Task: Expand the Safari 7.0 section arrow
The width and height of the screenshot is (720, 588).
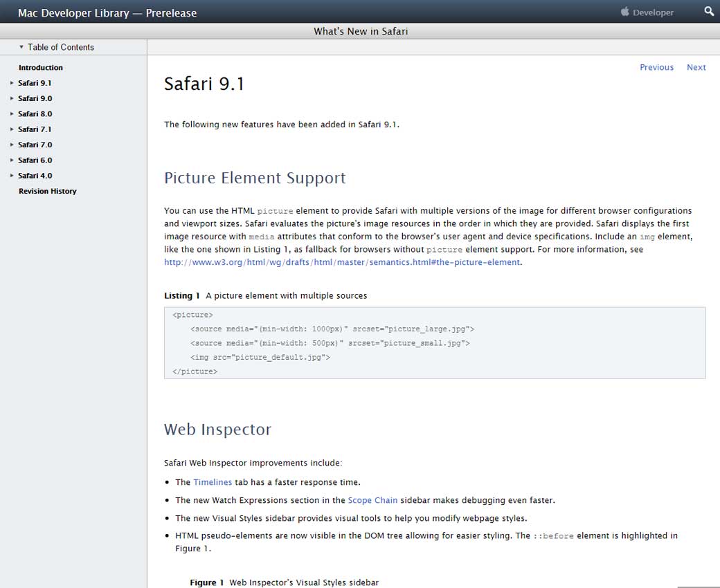Action: pyautogui.click(x=12, y=145)
